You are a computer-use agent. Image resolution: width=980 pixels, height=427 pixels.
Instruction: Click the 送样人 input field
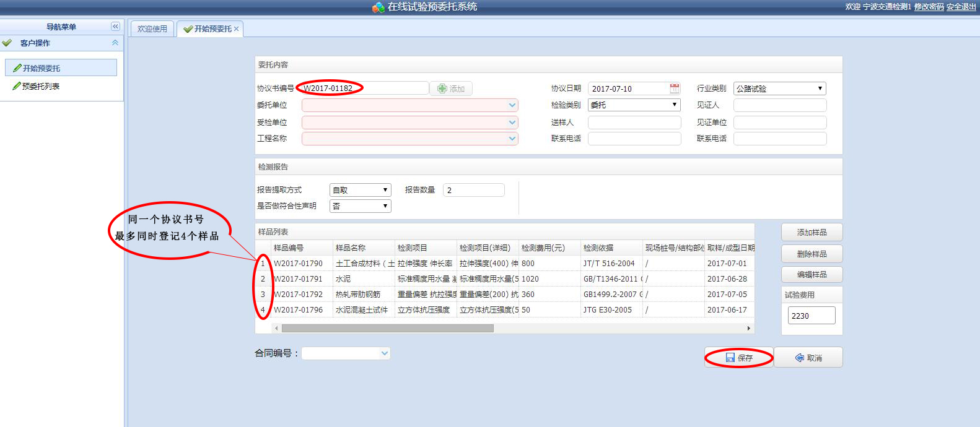coord(634,123)
